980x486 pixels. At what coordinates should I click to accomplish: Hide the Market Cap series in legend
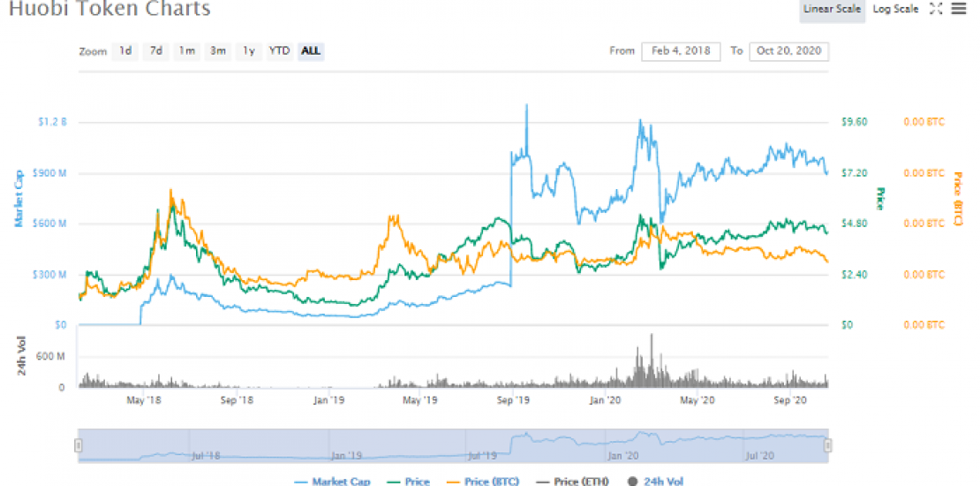click(x=332, y=481)
